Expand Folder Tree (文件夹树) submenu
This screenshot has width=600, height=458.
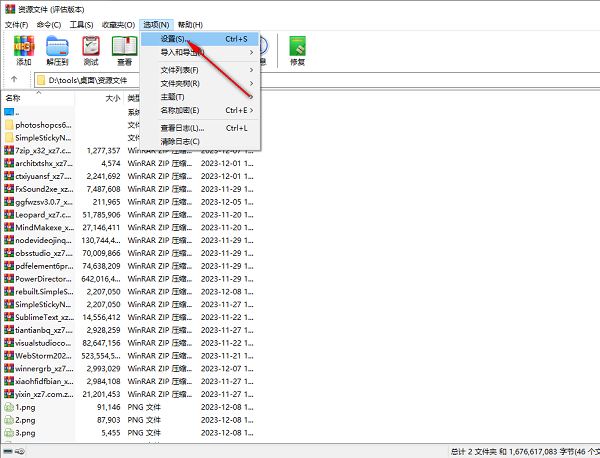click(200, 83)
